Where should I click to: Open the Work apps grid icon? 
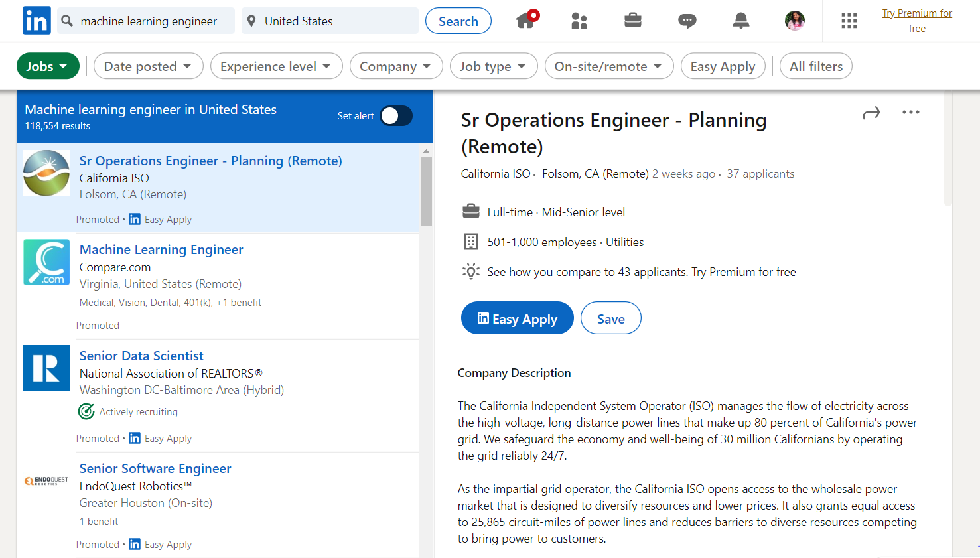tap(849, 21)
